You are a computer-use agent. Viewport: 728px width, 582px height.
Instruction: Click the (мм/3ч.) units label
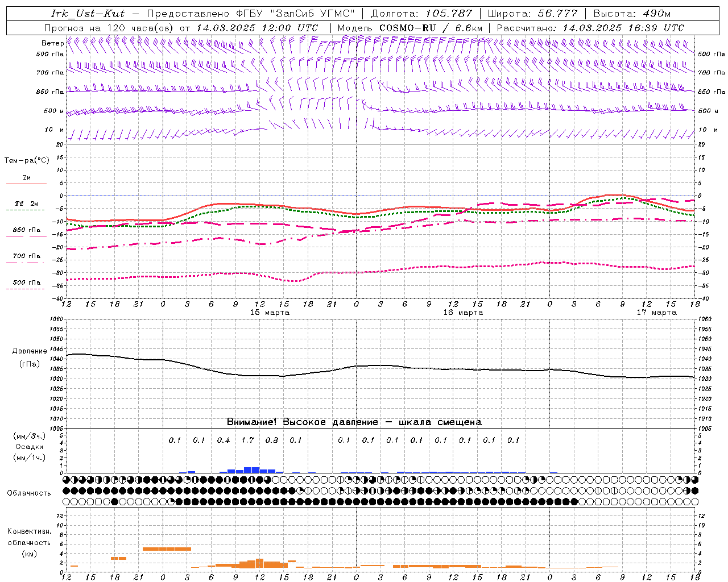(x=30, y=436)
